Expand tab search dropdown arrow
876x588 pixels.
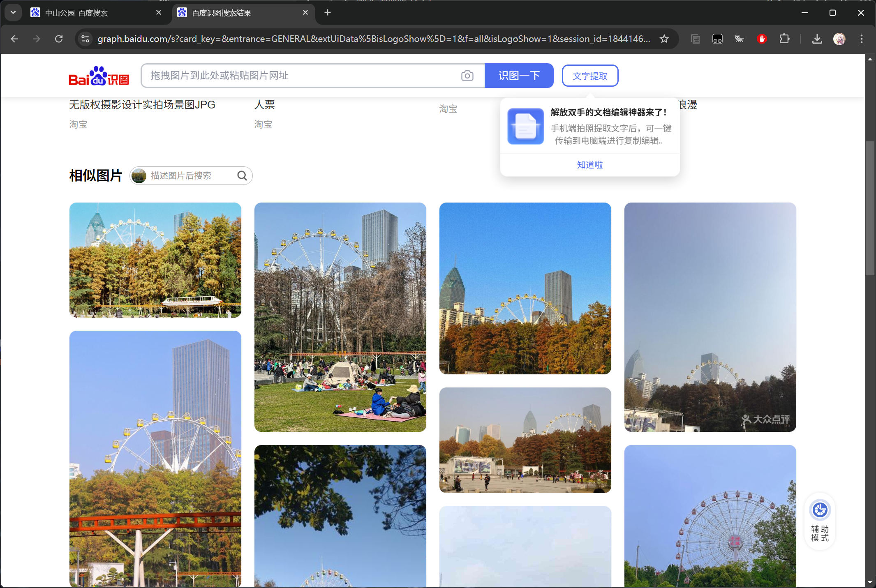click(x=13, y=13)
